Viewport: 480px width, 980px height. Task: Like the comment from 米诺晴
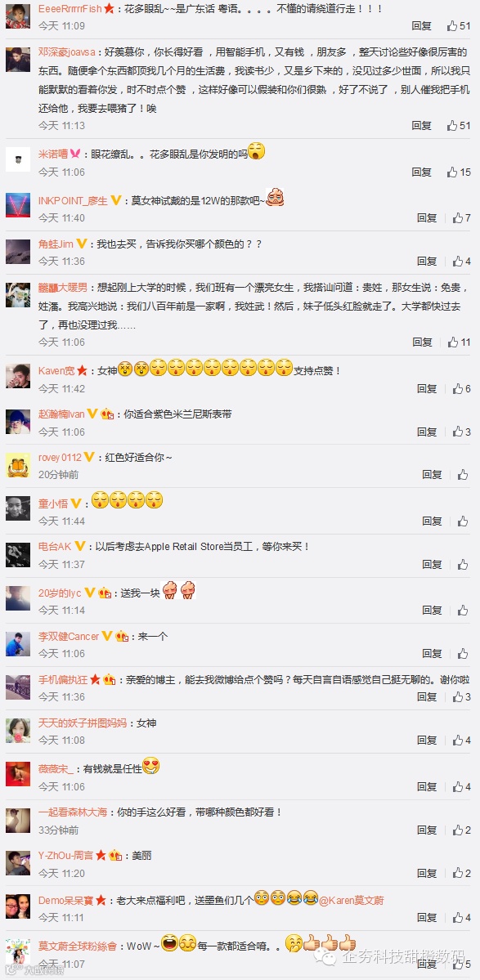pyautogui.click(x=458, y=172)
